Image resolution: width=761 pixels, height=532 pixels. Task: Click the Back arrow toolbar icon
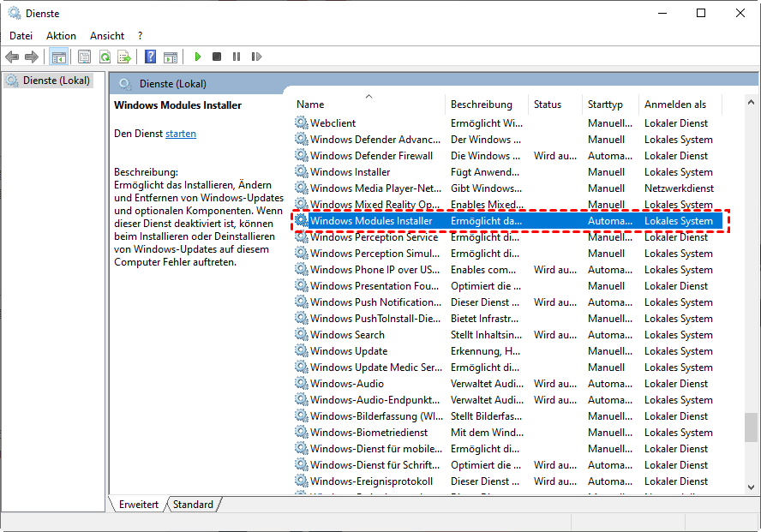click(x=12, y=57)
